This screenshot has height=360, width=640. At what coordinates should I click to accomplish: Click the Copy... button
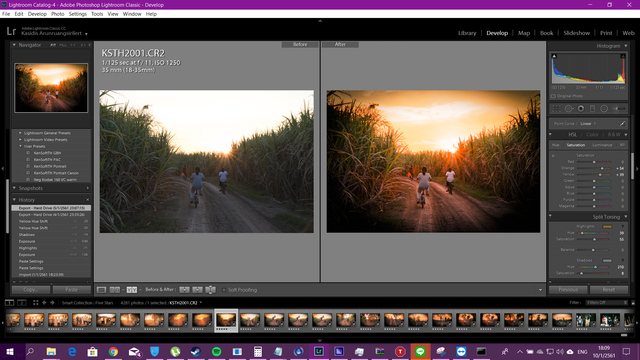tap(31, 289)
